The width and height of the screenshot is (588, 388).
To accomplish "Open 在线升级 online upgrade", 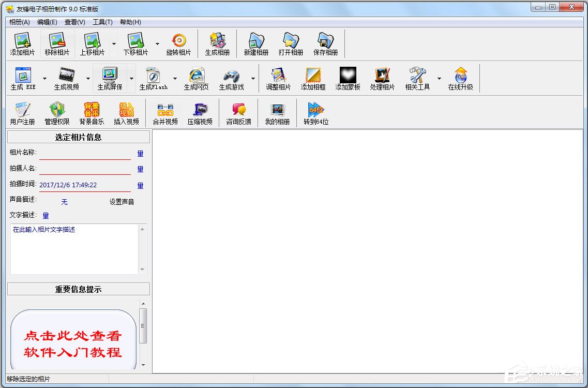I will [460, 78].
